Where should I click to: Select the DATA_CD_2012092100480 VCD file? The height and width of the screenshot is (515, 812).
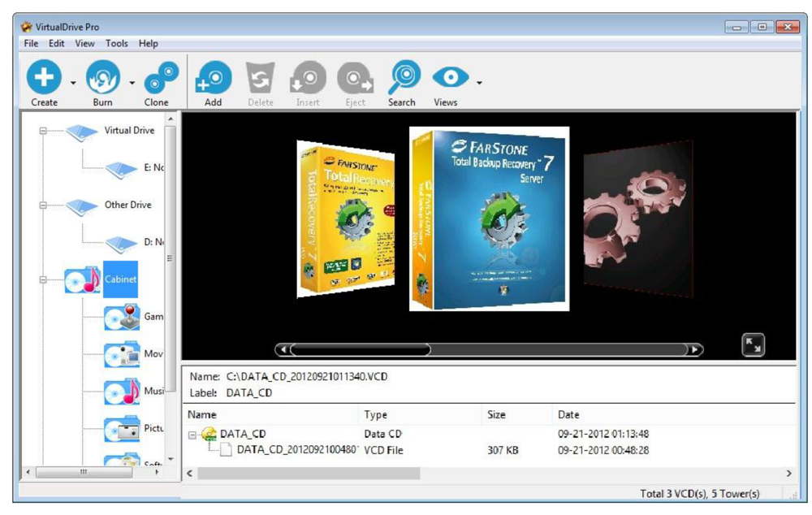298,450
